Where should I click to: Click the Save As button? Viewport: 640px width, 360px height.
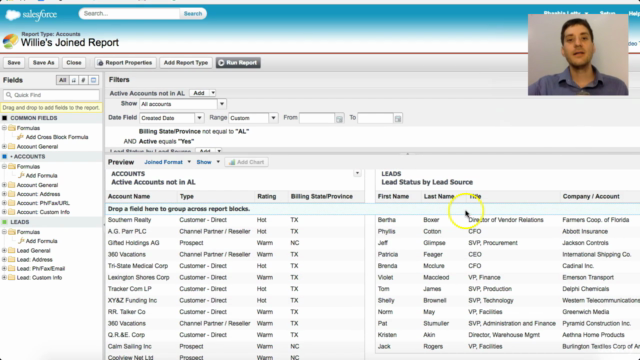(x=43, y=62)
